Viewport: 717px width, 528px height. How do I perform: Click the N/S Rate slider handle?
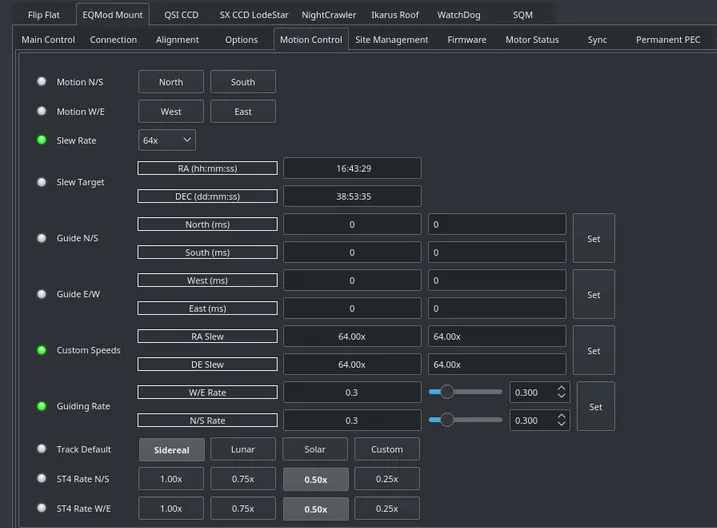click(x=447, y=420)
